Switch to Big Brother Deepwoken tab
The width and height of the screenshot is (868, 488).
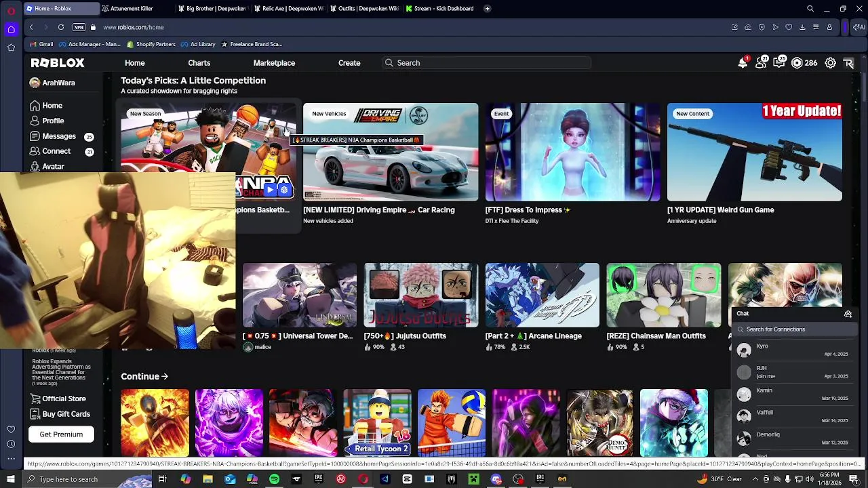tap(213, 9)
